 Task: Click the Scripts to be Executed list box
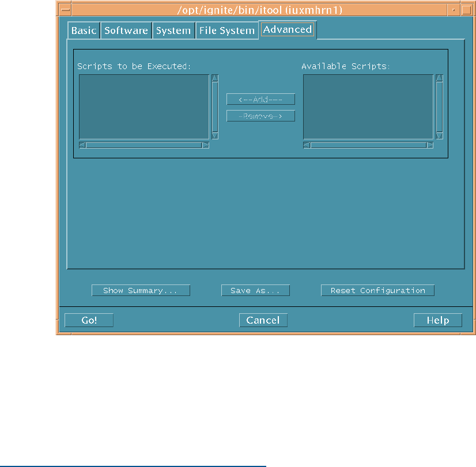click(x=144, y=107)
